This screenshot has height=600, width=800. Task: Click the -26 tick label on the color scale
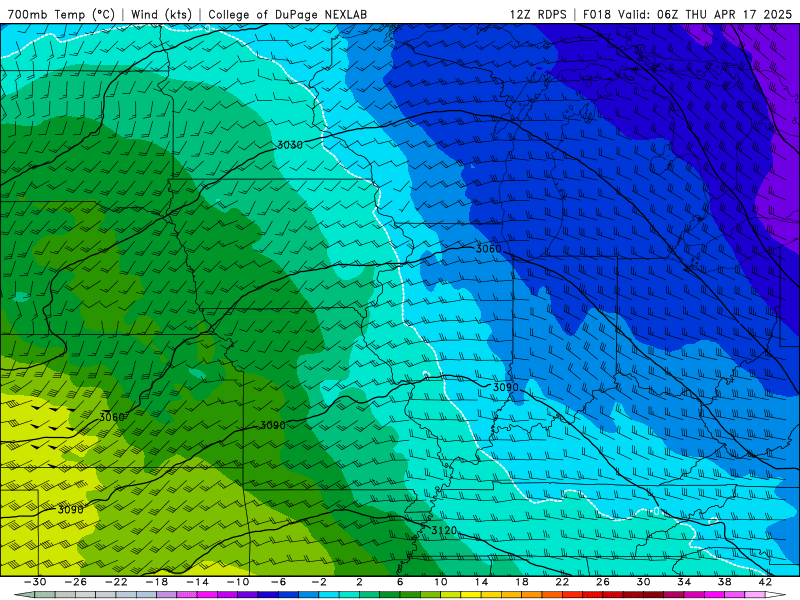(76, 582)
